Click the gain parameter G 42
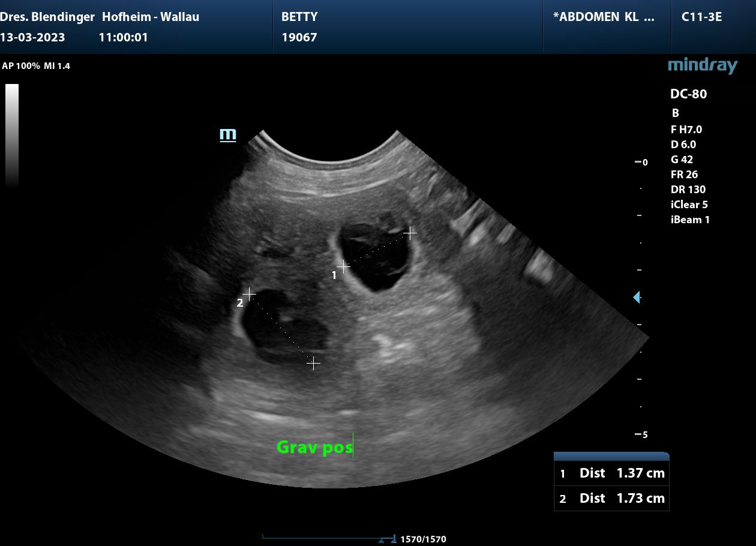 coord(683,160)
